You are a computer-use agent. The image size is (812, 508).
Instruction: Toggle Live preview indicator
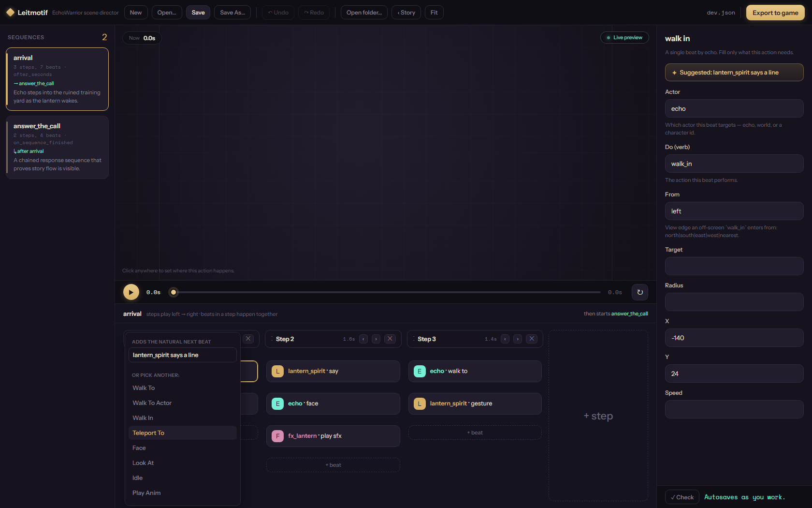click(x=624, y=38)
